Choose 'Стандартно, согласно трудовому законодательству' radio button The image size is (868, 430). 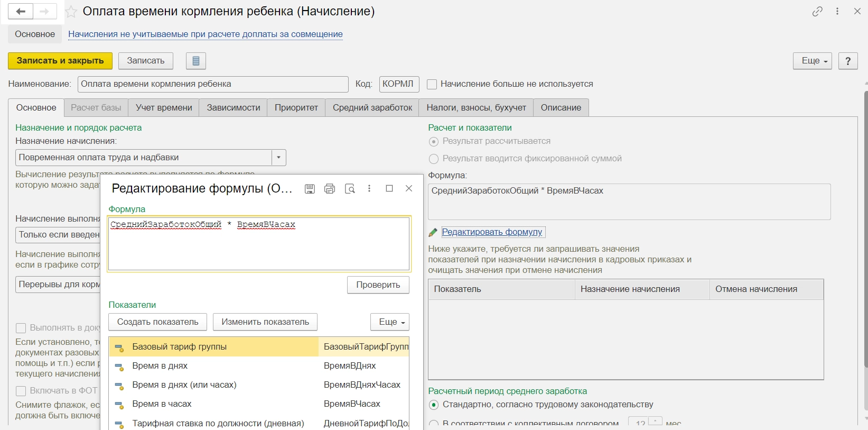(x=434, y=405)
